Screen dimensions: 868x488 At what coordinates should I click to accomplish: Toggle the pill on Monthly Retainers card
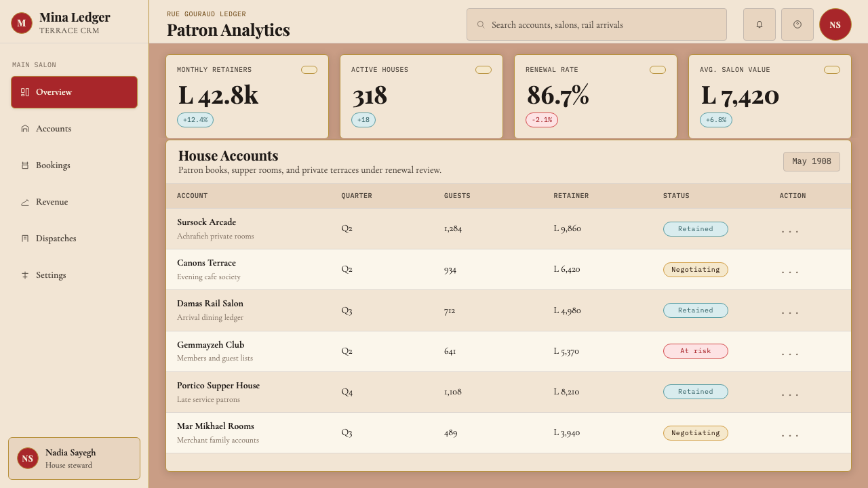point(309,70)
